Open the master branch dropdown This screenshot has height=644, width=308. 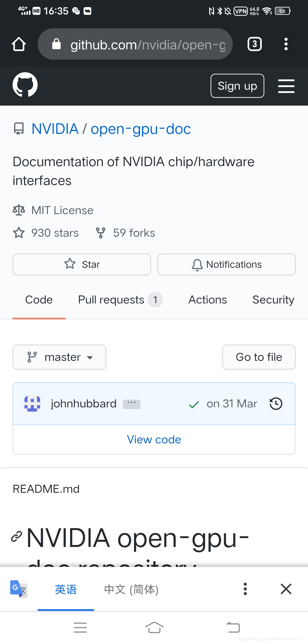click(59, 357)
